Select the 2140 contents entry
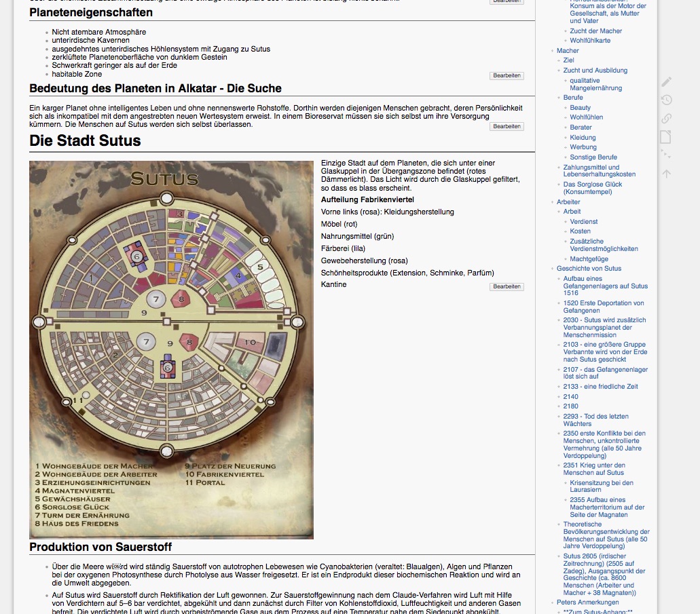 [570, 397]
